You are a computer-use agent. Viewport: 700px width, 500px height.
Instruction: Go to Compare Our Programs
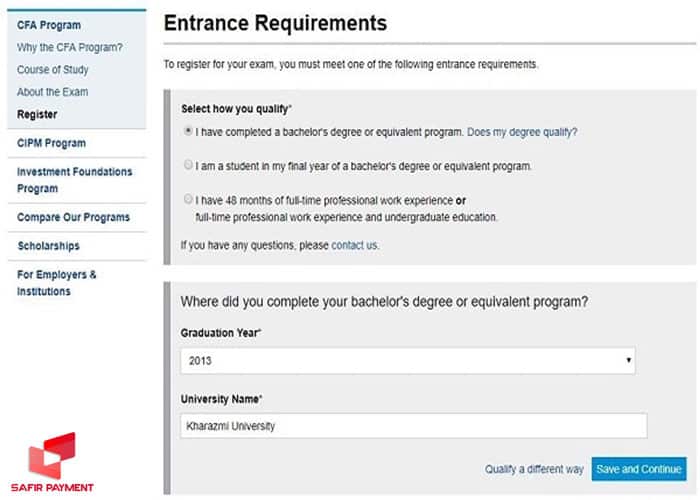[x=73, y=217]
